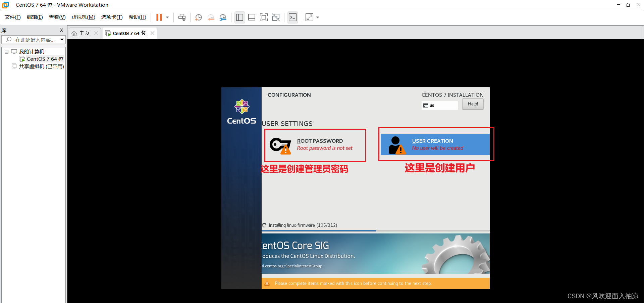The width and height of the screenshot is (644, 303).
Task: Close the CentOS 7 64 位 tab
Action: point(153,33)
